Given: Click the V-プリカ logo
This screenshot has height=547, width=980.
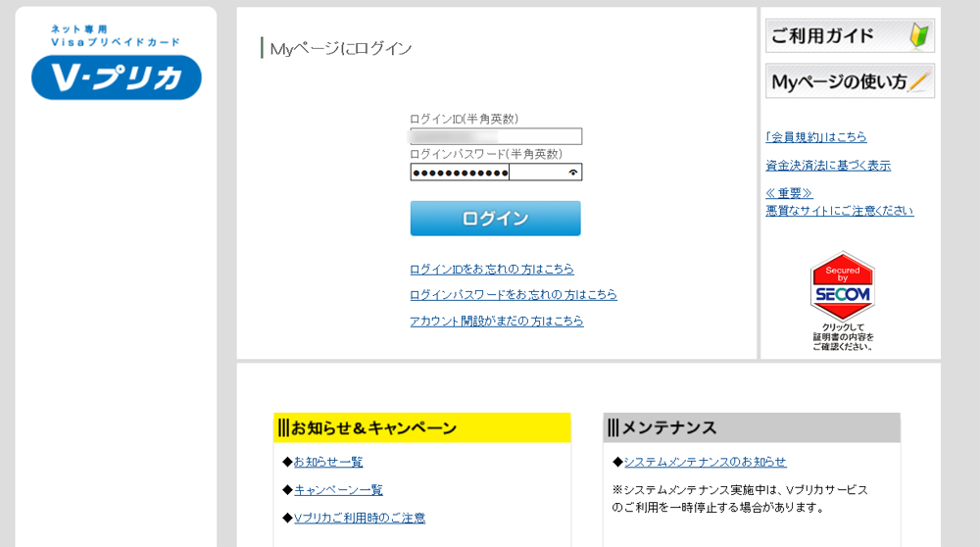Looking at the screenshot, I should pyautogui.click(x=116, y=65).
